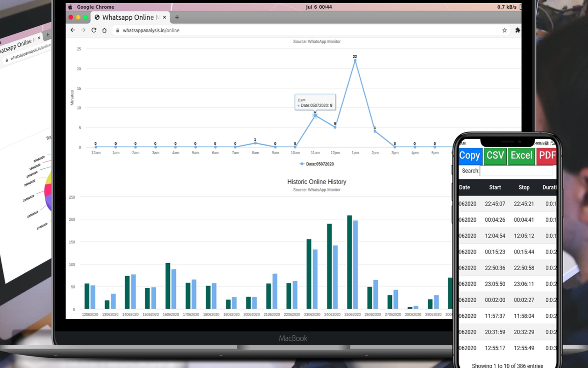This screenshot has height=368, width=588.
Task: Click the Historic Online History chart title
Action: (x=317, y=182)
